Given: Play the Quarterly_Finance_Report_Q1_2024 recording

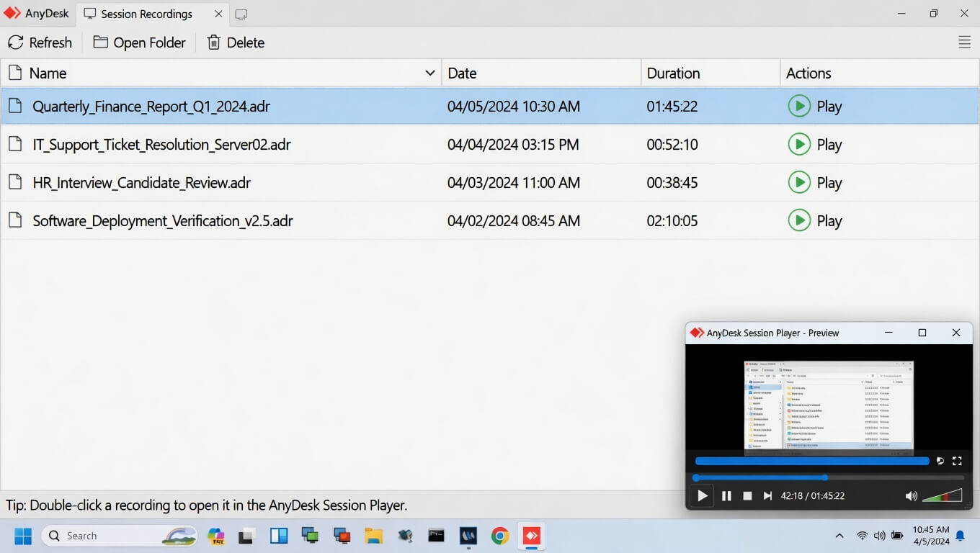Looking at the screenshot, I should point(815,107).
